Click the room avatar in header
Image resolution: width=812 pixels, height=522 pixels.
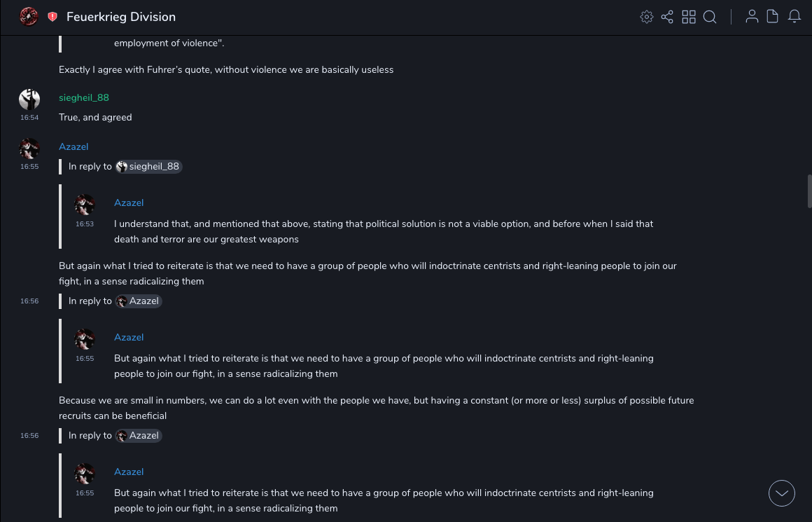pos(29,17)
